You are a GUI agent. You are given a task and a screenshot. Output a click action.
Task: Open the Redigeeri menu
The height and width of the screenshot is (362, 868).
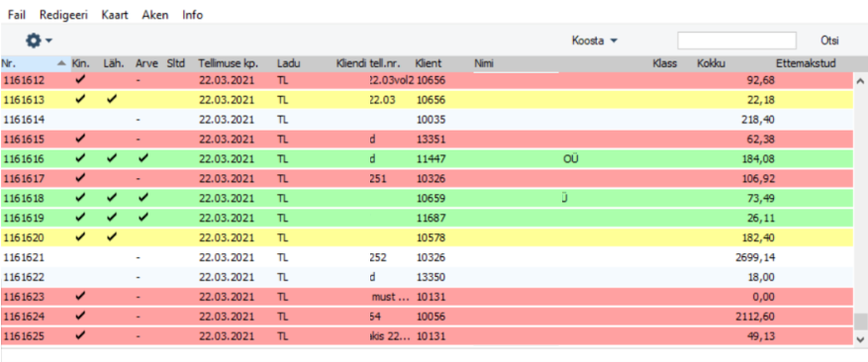tap(63, 15)
